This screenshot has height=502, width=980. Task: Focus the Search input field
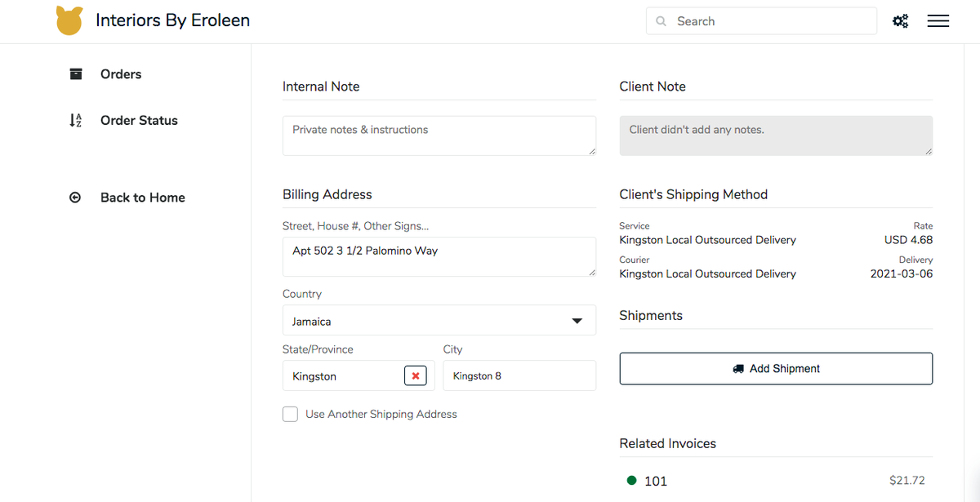pos(768,21)
